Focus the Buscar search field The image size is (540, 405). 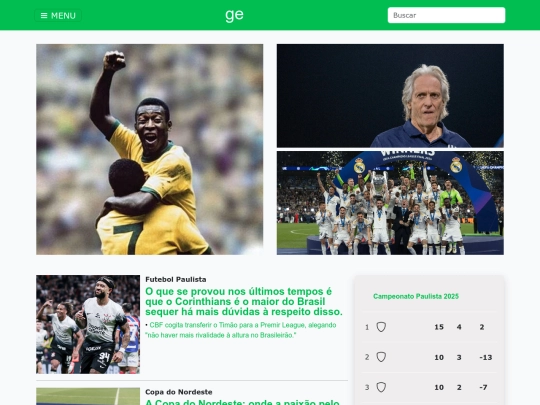(446, 15)
